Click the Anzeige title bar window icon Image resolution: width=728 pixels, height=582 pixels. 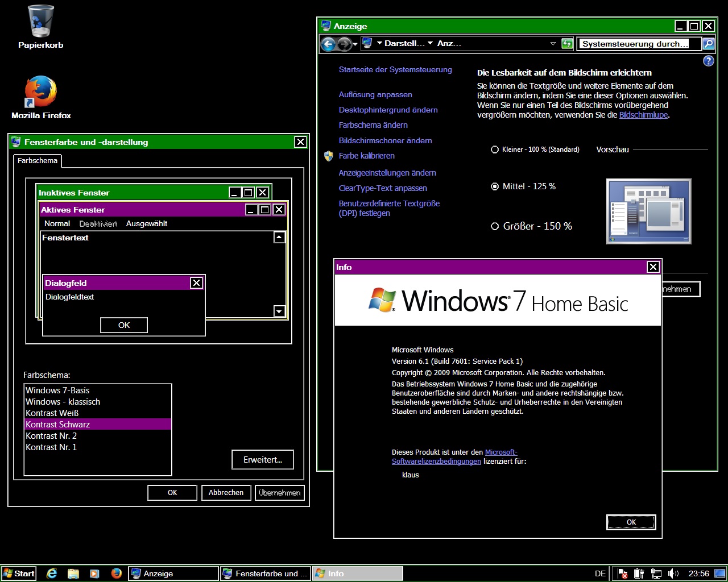click(326, 26)
